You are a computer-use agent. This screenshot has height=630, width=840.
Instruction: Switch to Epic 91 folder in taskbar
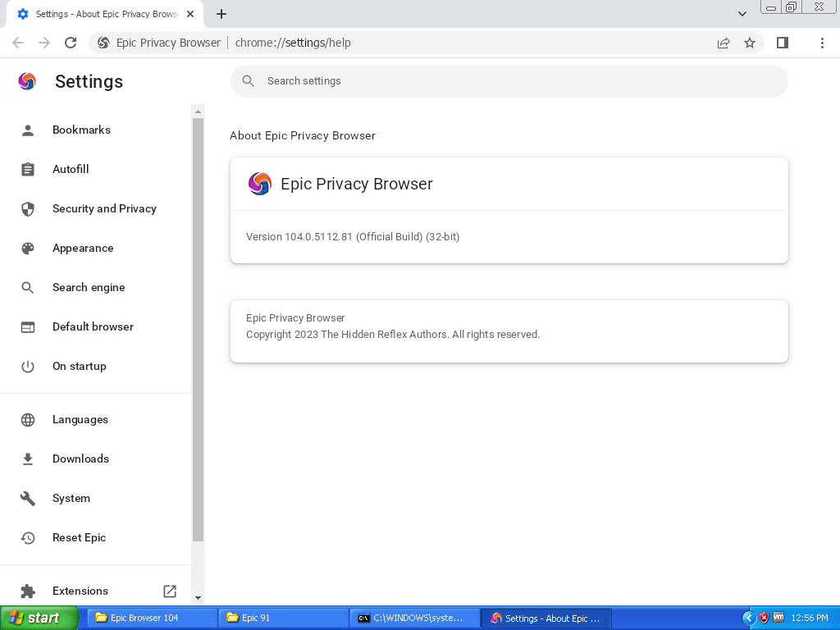tap(283, 619)
